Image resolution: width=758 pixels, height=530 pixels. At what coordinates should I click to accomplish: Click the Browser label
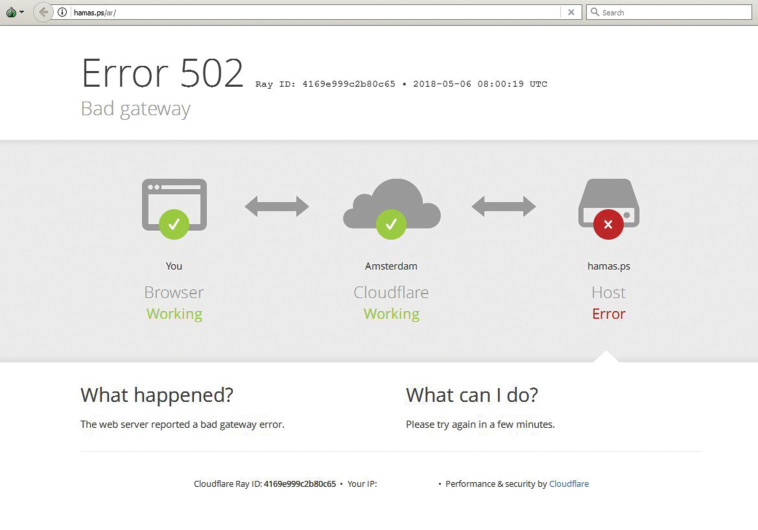(174, 292)
